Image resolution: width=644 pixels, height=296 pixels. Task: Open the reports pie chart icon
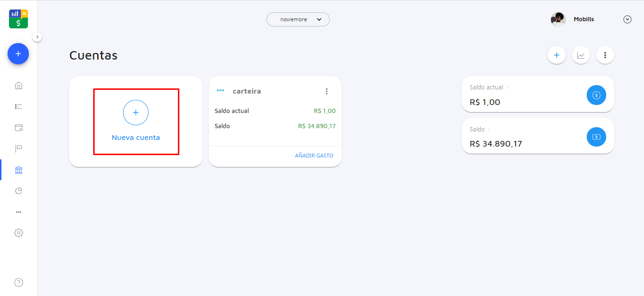(18, 191)
